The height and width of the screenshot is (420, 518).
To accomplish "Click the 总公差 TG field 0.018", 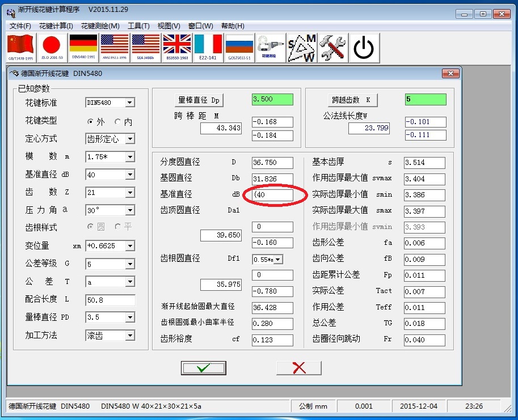I will [x=424, y=324].
